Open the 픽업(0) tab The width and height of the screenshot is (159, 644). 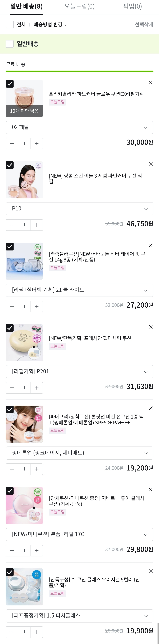coord(132,6)
